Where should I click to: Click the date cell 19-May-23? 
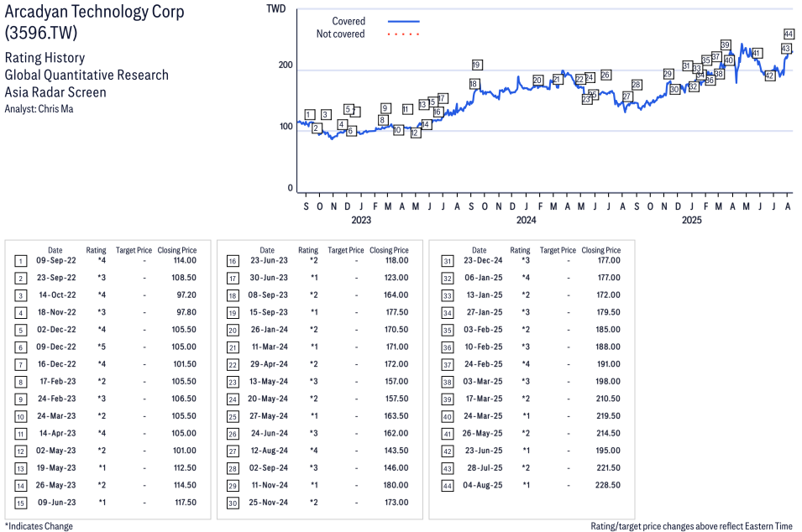56,467
